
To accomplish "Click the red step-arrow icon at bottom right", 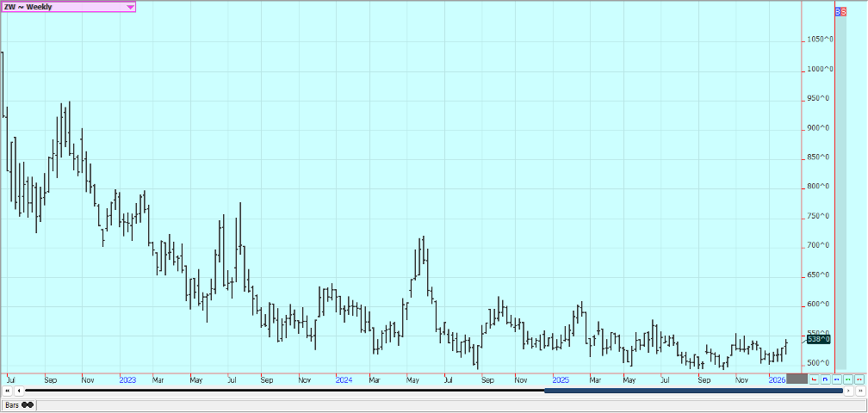I will 815,379.
